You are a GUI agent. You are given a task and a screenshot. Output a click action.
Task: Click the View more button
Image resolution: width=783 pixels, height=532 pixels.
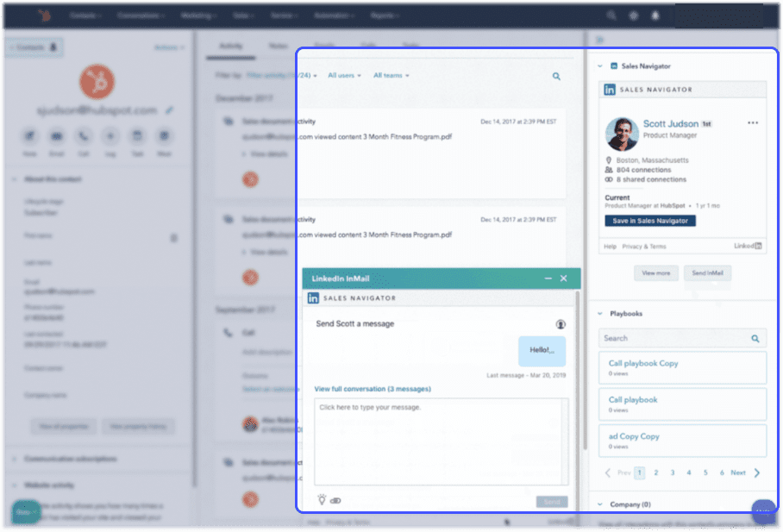click(655, 273)
